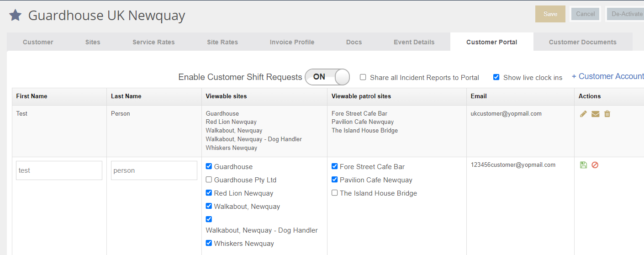The height and width of the screenshot is (255, 644).
Task: Save the edited row with the green disk icon
Action: tap(583, 165)
